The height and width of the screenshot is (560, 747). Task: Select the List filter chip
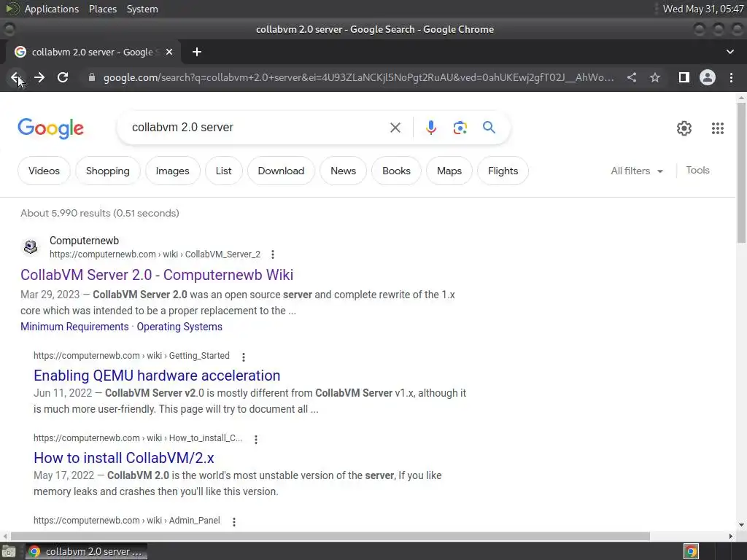[223, 171]
